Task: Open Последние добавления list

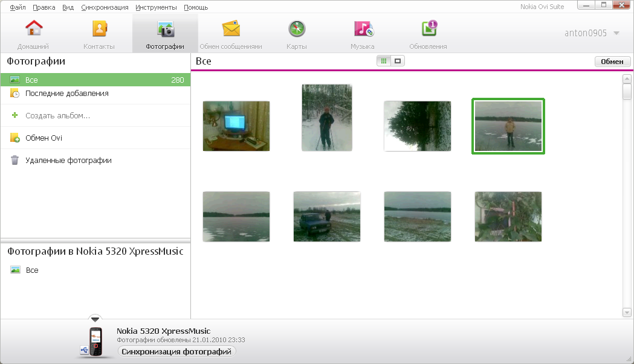Action: (x=95, y=94)
